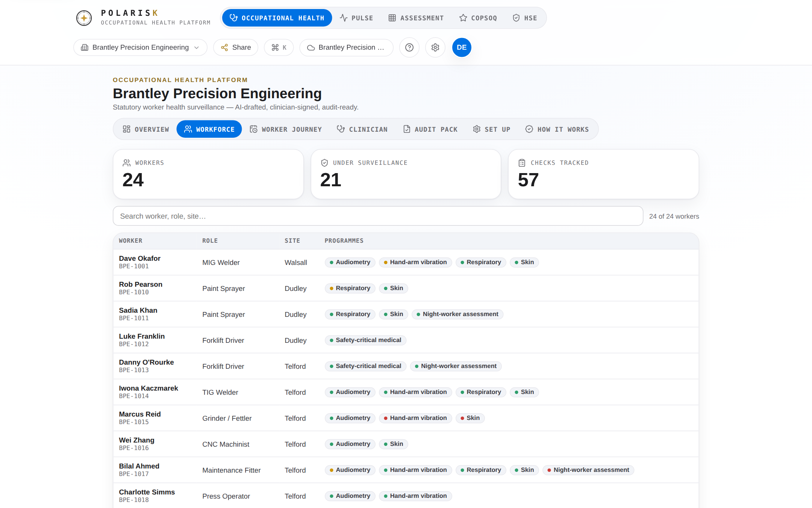Expand the Brantley Precision Engineering organisation dropdown
Viewport: 812px width, 508px height.
coord(140,47)
